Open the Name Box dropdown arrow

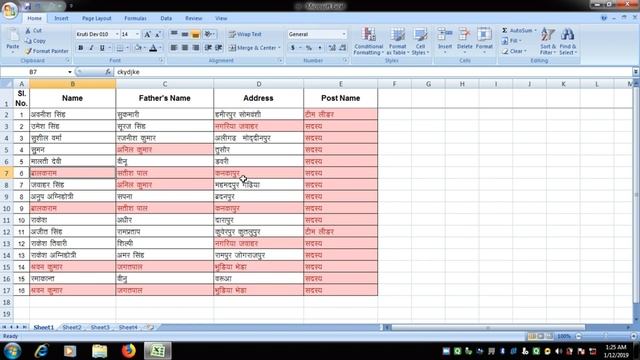coord(70,72)
